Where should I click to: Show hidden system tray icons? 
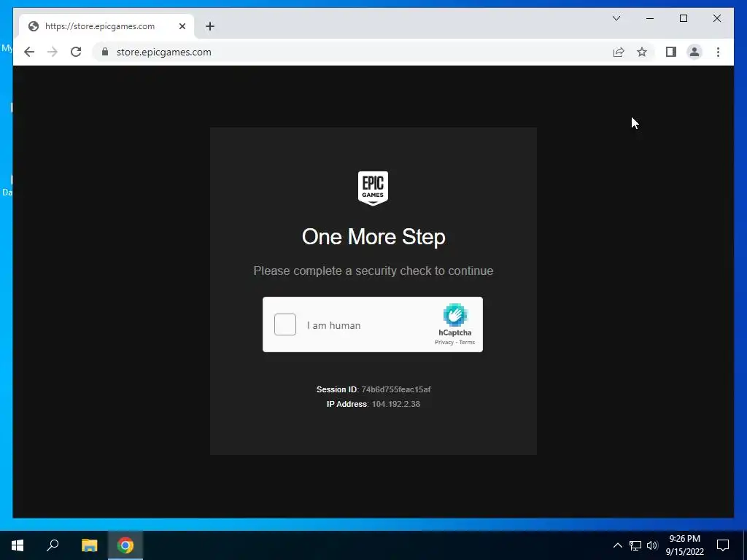[617, 545]
